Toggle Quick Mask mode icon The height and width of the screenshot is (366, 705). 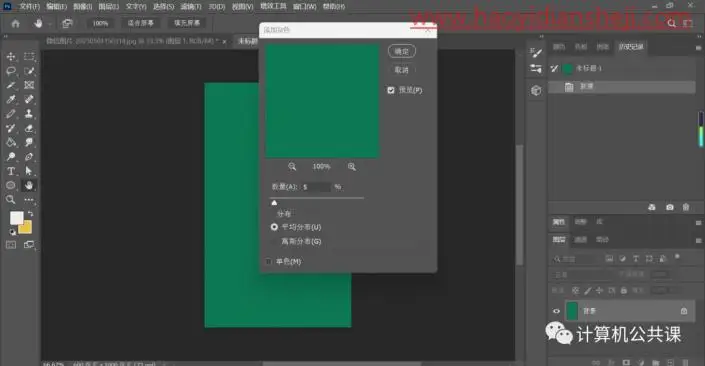pyautogui.click(x=11, y=245)
